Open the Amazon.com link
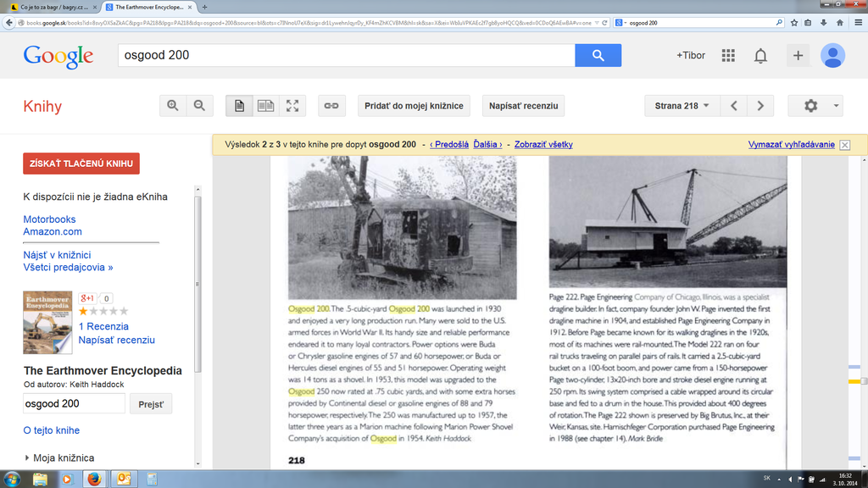The height and width of the screenshot is (488, 868). pos(53,232)
